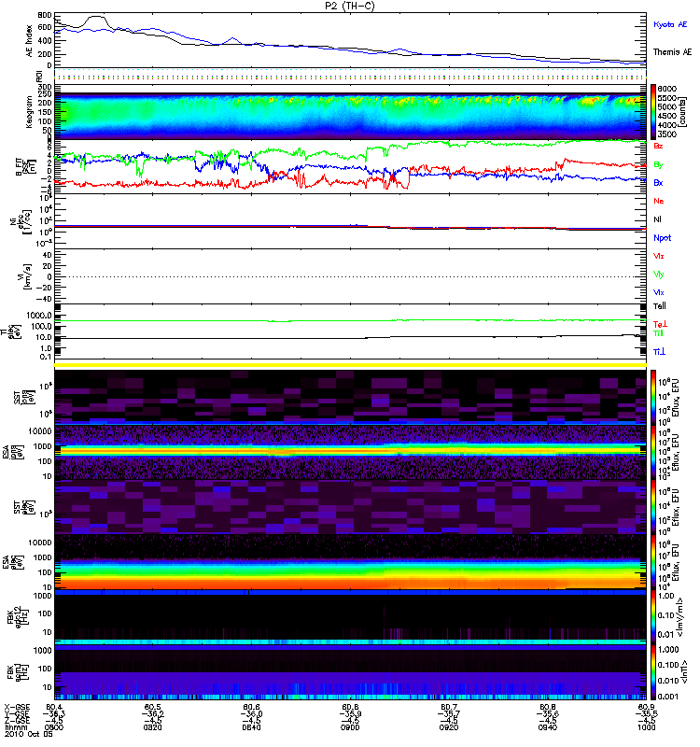Select the 1000 time axis label
Viewport: 700px width, 747px height.
646,727
